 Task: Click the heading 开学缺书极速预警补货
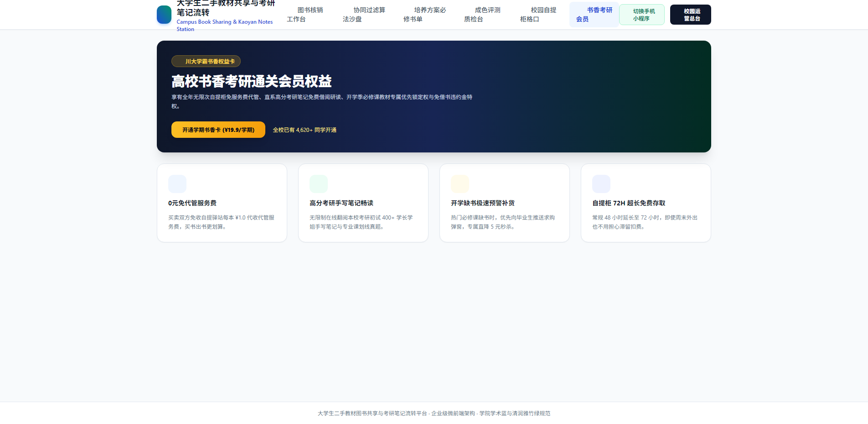tap(483, 203)
